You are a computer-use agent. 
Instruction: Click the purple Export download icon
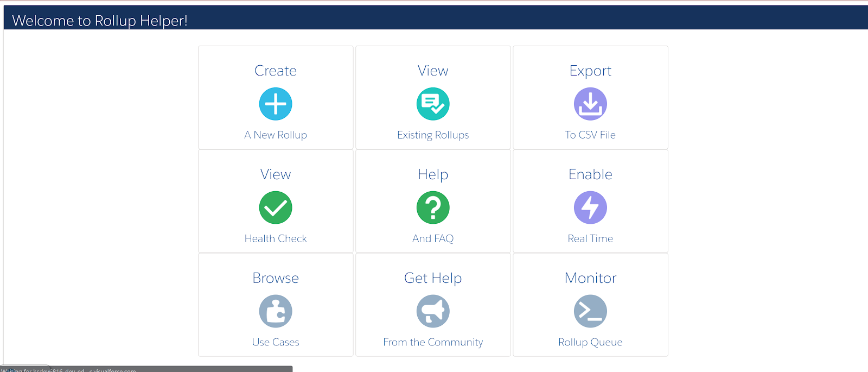pyautogui.click(x=590, y=104)
